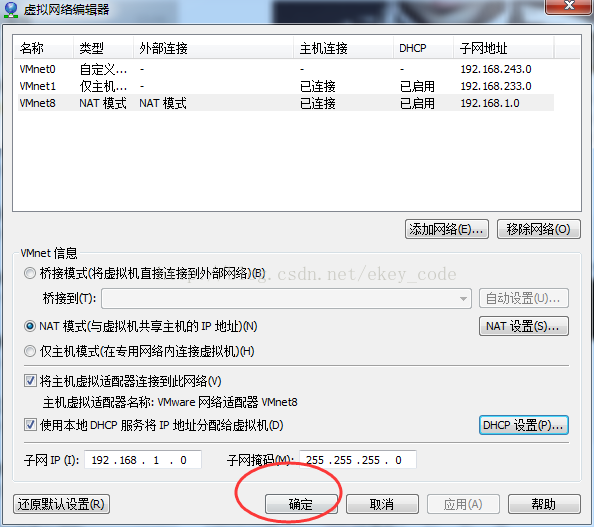Sort by the 子网地址 column header
This screenshot has height=527, width=594.
[504, 48]
